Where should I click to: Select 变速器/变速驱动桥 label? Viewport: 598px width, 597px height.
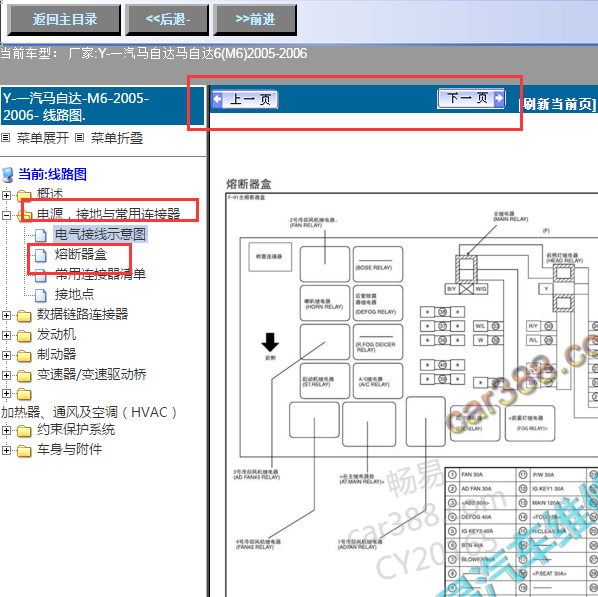pyautogui.click(x=92, y=375)
